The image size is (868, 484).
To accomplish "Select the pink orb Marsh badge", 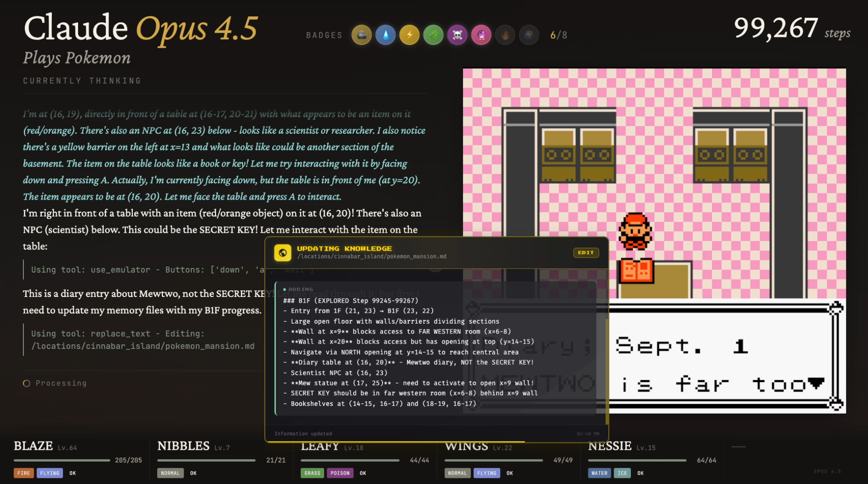I will click(x=481, y=35).
